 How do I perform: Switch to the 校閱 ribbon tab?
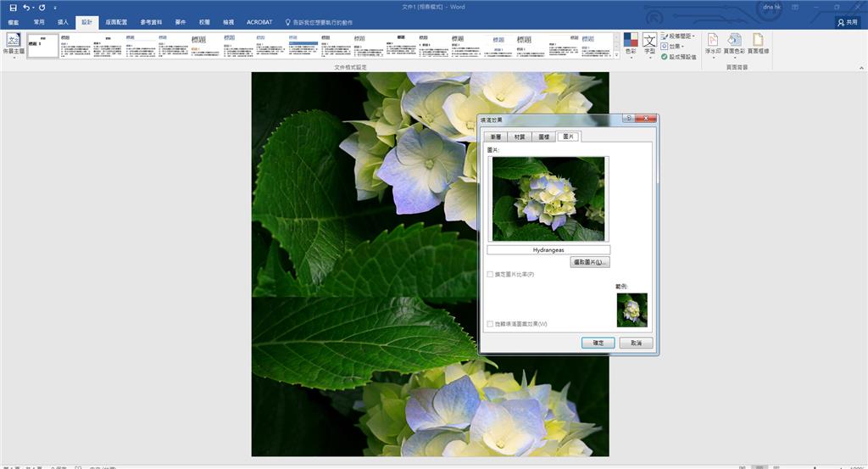[x=204, y=22]
